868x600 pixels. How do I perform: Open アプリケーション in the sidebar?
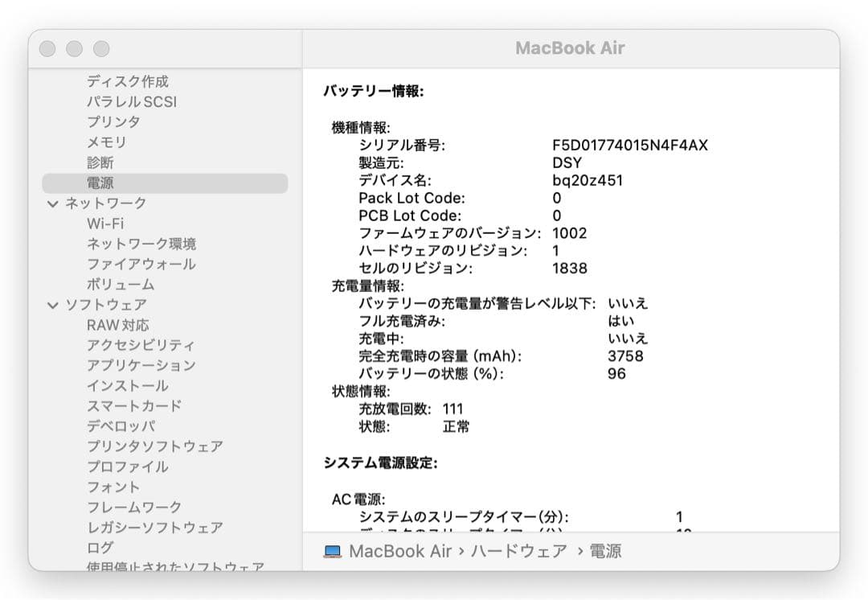point(141,366)
